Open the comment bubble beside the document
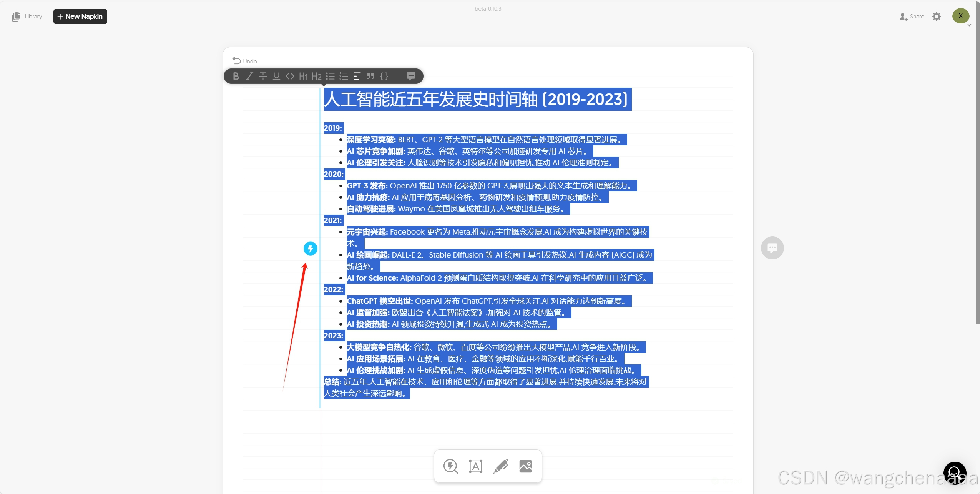This screenshot has width=980, height=494. pos(772,248)
